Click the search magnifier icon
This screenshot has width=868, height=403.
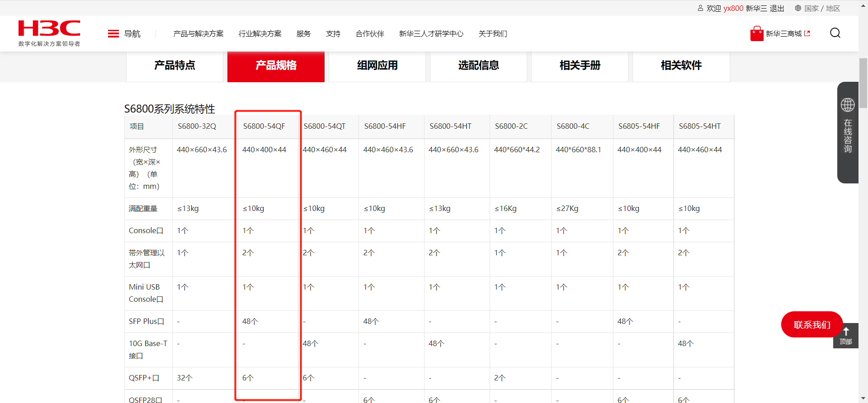(835, 33)
